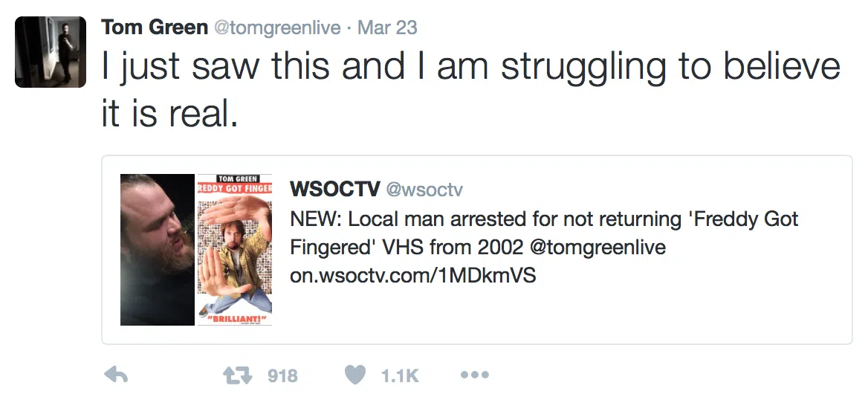
Task: Click the Mar 23 timestamp
Action: pos(387,28)
